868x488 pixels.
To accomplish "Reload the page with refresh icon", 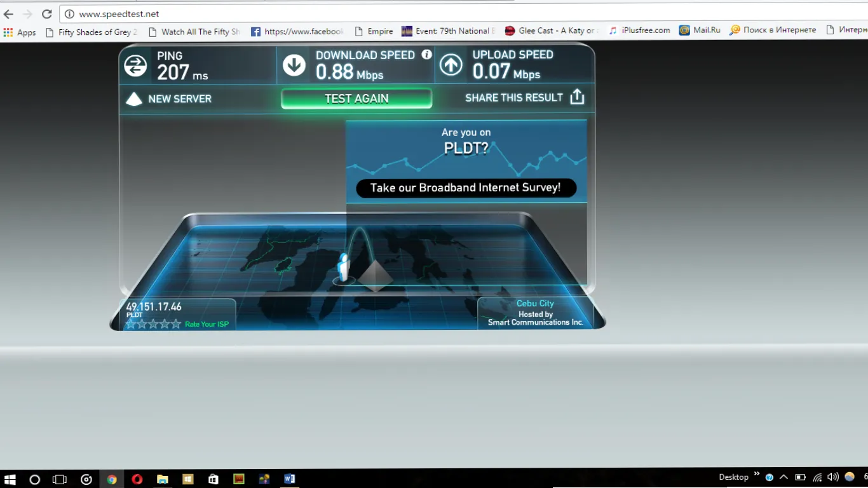I will point(46,14).
